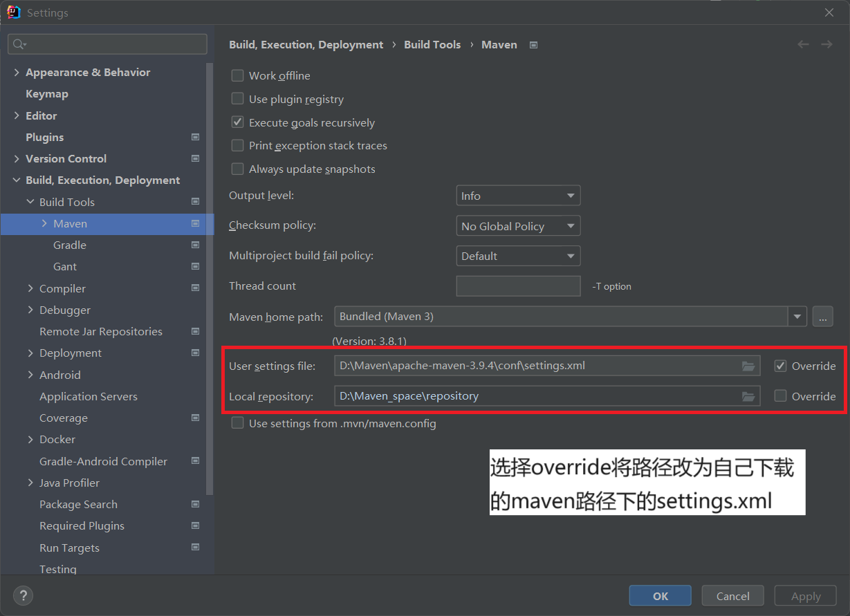850x616 pixels.
Task: Click the IntelliJ IDEA logo in title bar
Action: (x=13, y=12)
